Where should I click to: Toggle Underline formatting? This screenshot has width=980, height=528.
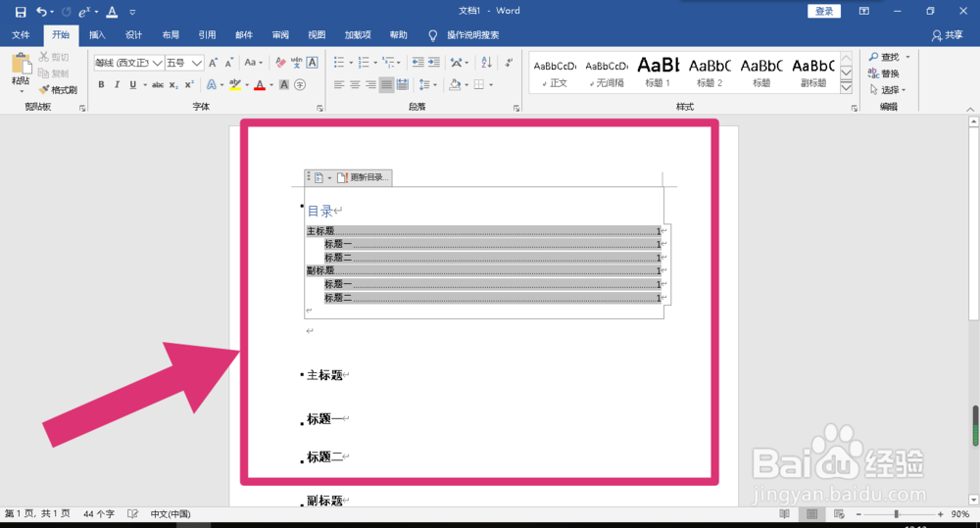point(132,84)
